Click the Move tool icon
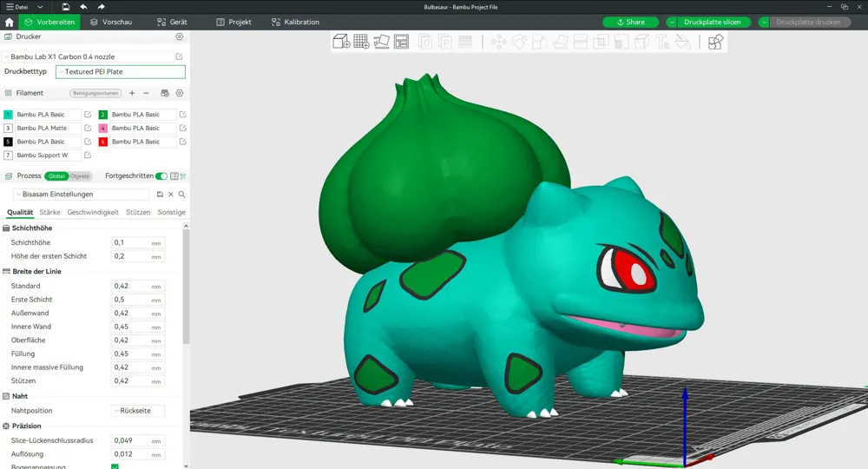Viewport: 868px width, 469px height. (499, 42)
